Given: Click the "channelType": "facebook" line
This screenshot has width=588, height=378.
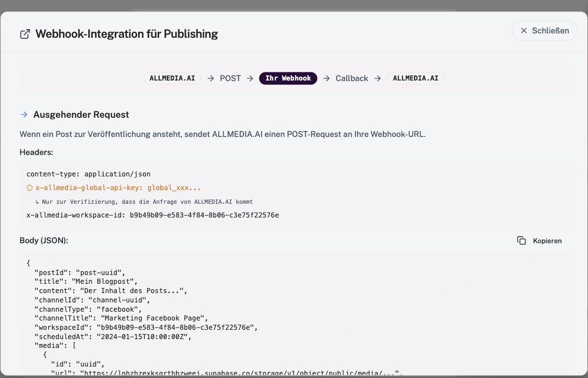Looking at the screenshot, I should coord(88,310).
